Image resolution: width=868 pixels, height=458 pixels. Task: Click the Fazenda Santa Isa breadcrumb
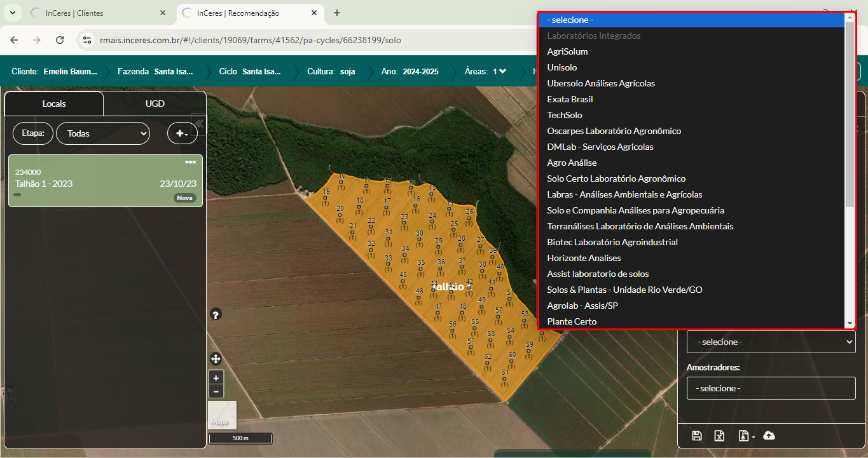click(x=156, y=71)
